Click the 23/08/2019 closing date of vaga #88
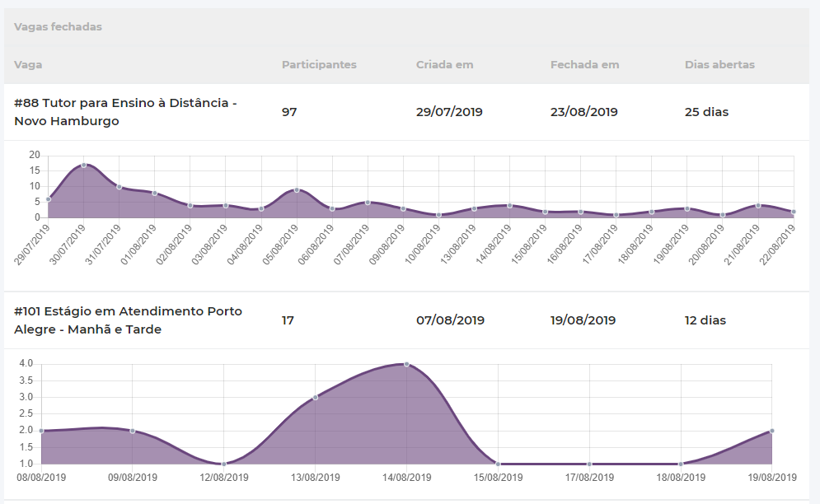The height and width of the screenshot is (504, 820). pos(583,112)
